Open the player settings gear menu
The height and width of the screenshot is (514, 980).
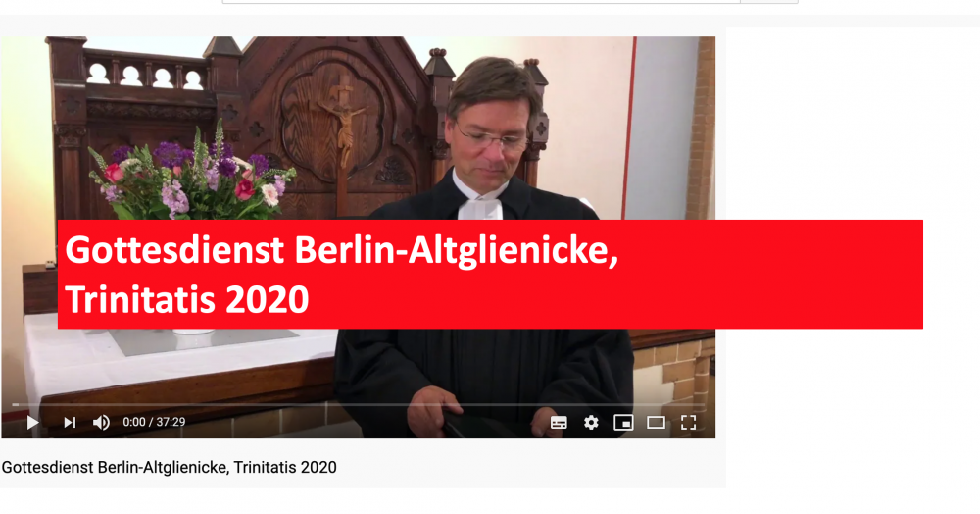[591, 423]
